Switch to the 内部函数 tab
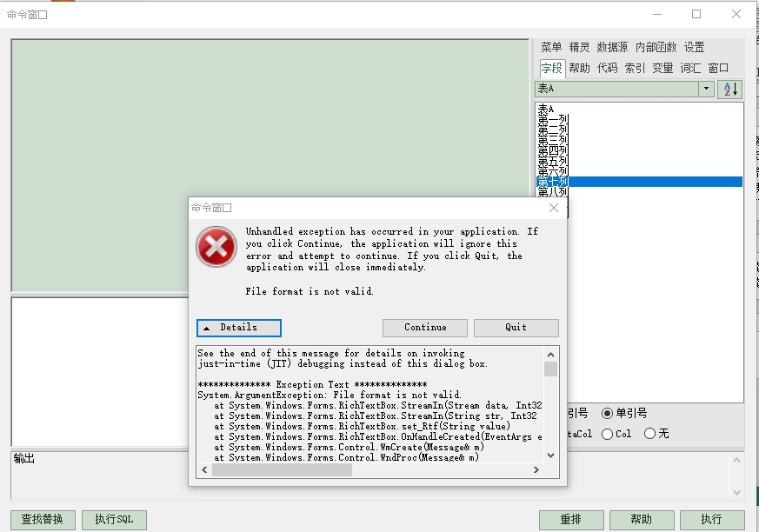Viewport: 759px width, 532px height. coord(656,47)
